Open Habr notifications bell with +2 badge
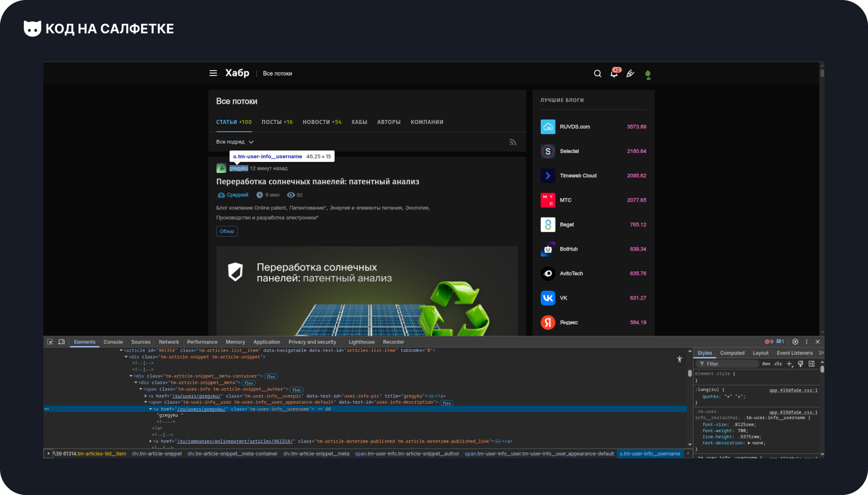 (614, 74)
